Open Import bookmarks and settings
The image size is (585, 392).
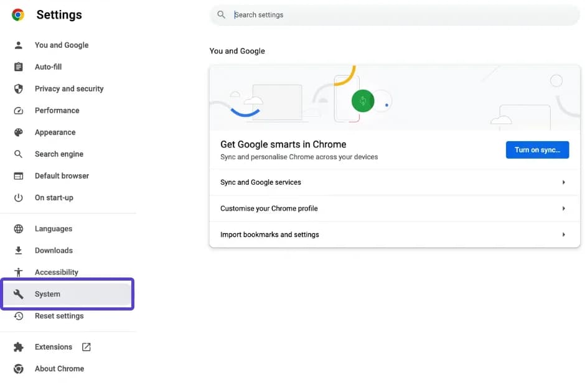point(394,235)
